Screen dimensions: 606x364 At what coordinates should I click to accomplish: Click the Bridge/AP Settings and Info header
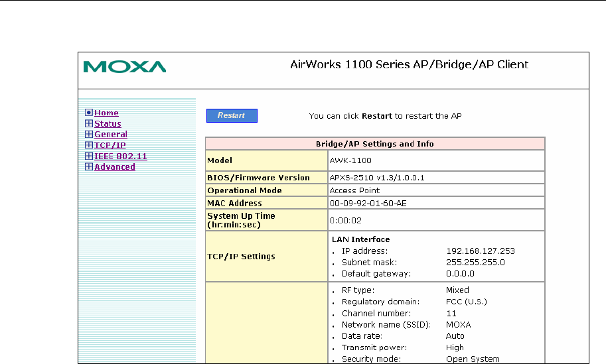point(375,144)
